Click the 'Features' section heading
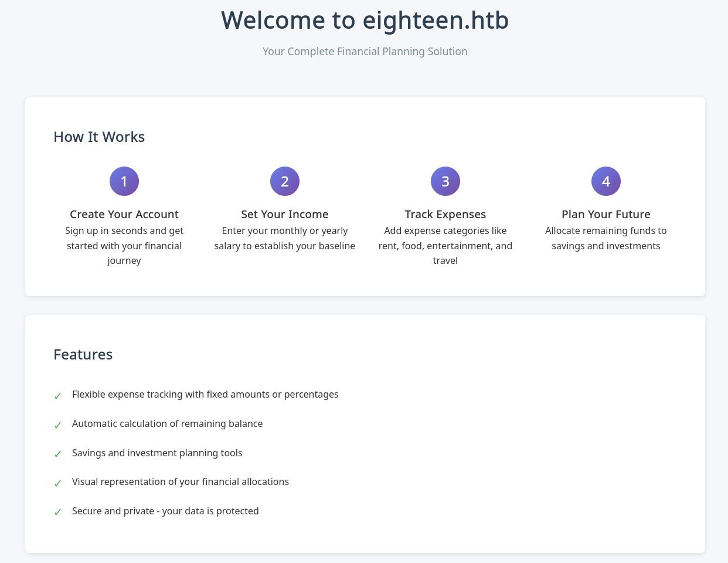 point(83,355)
